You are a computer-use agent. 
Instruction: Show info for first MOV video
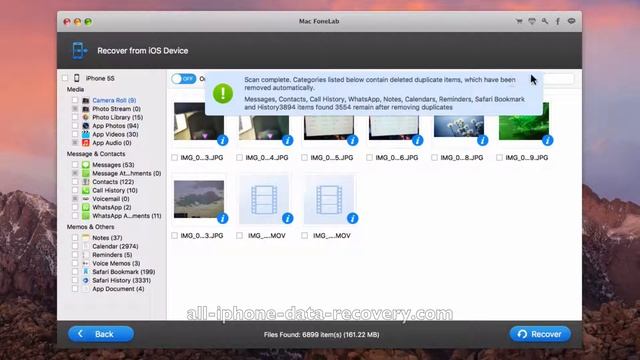click(287, 218)
